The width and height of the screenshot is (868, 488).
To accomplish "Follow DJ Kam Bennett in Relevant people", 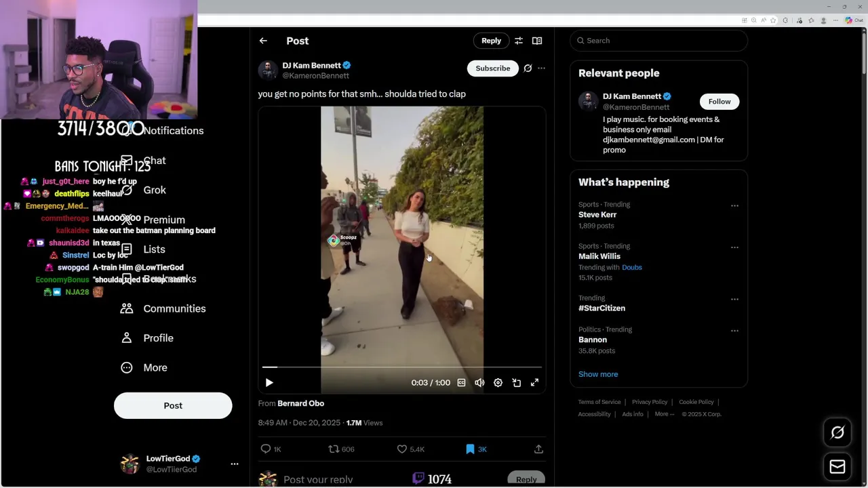I will point(719,102).
